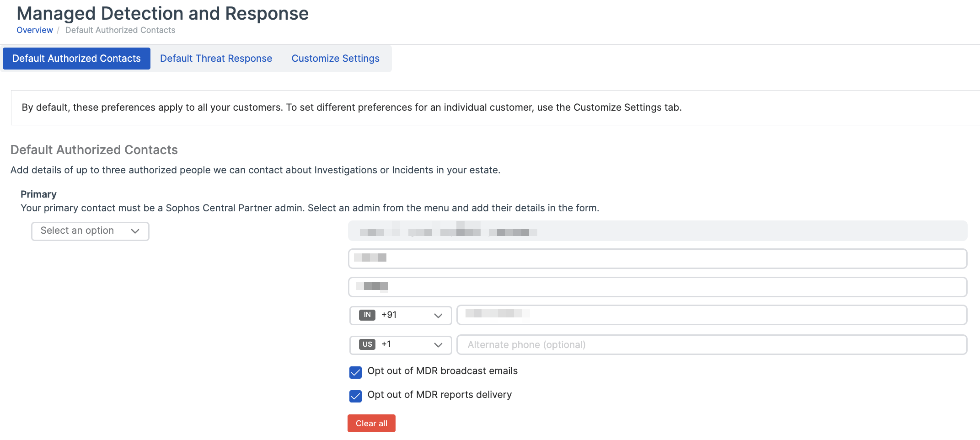Click the Alternate phone (optional) field
Viewport: 980px width, 440px height.
(x=711, y=345)
